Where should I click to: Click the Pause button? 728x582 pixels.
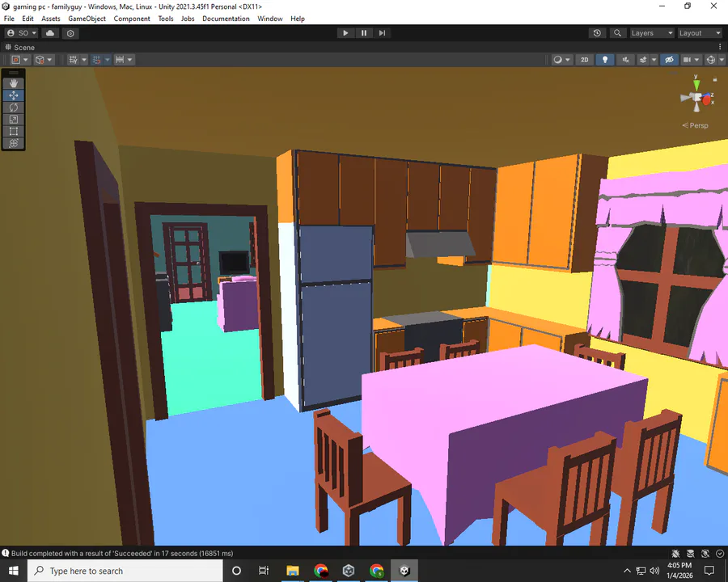click(x=363, y=33)
